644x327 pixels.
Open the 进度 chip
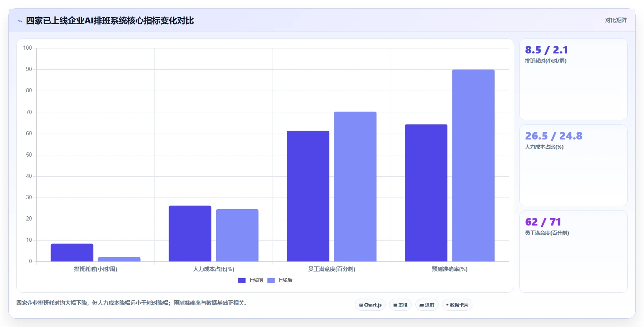427,305
